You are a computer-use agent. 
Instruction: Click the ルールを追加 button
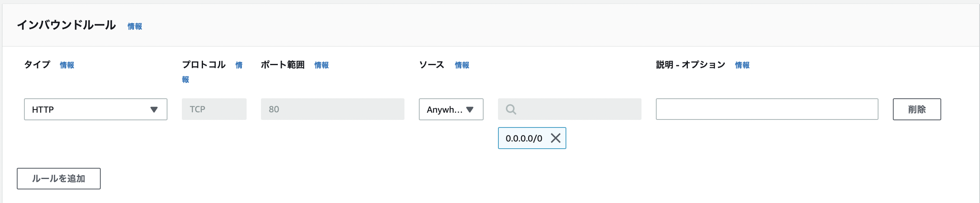pos(59,179)
